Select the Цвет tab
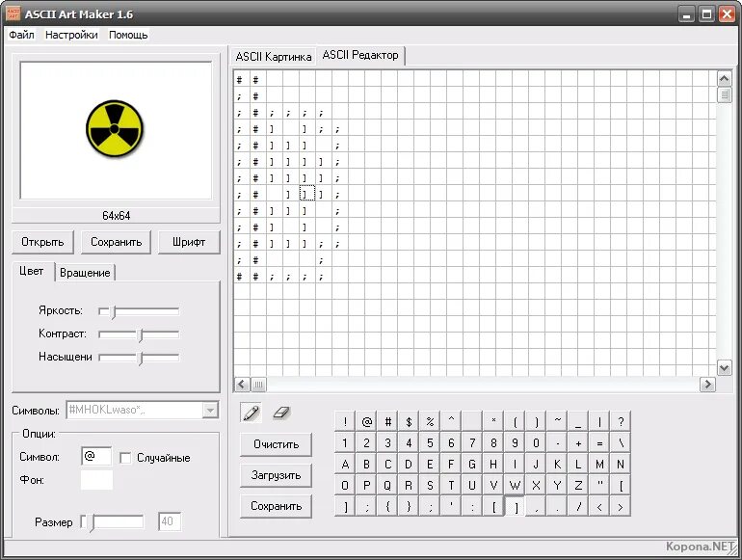The width and height of the screenshot is (742, 560). click(x=32, y=271)
